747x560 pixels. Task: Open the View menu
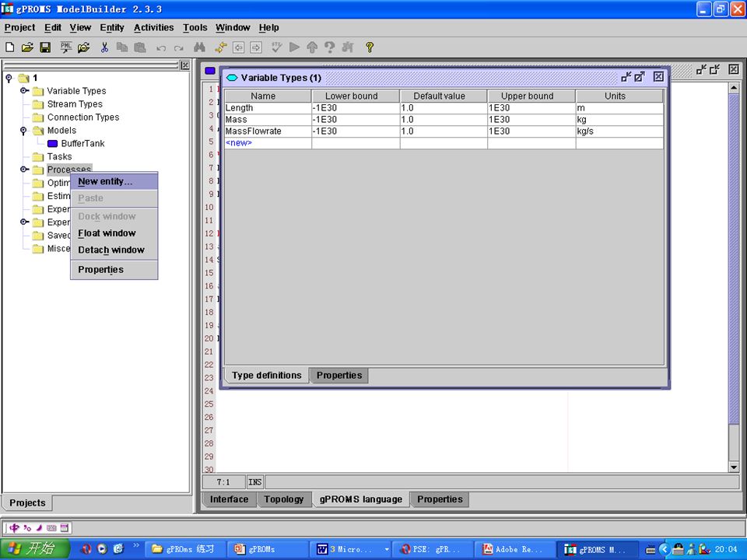pyautogui.click(x=80, y=28)
